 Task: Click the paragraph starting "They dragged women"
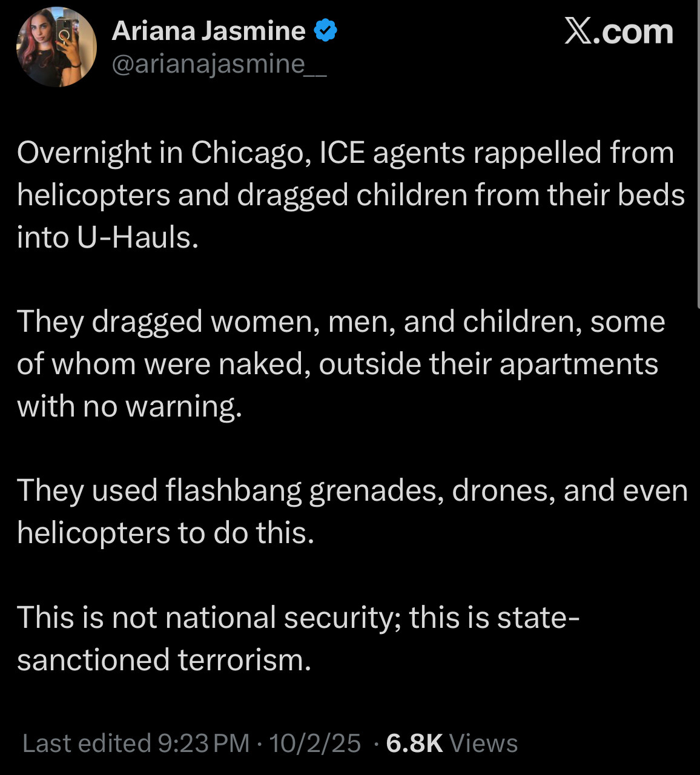(x=339, y=364)
